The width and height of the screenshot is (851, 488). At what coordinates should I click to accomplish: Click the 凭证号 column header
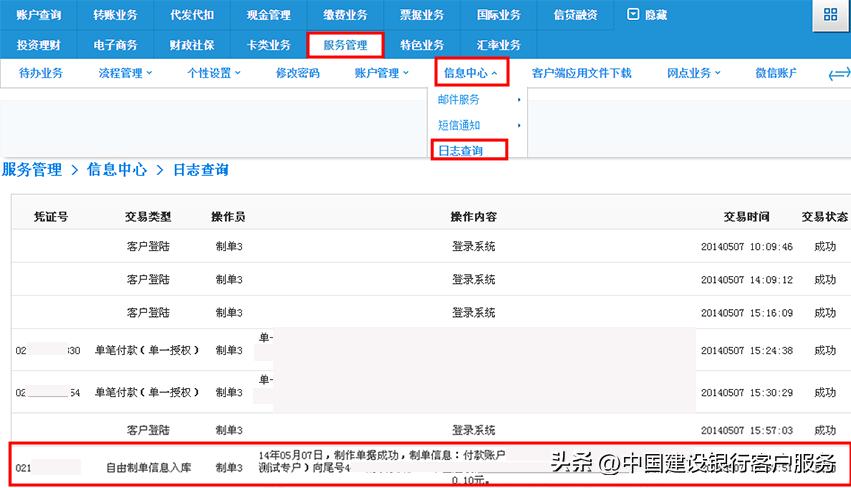point(50,217)
